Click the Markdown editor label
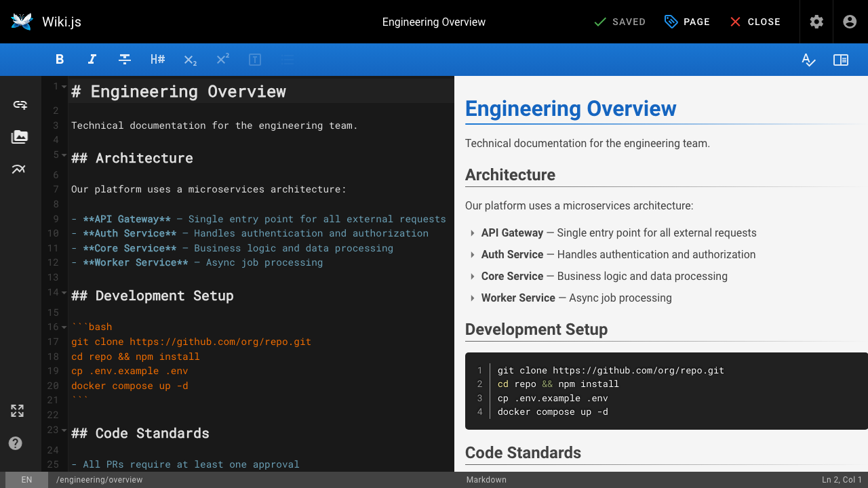The image size is (868, 488). [x=486, y=480]
